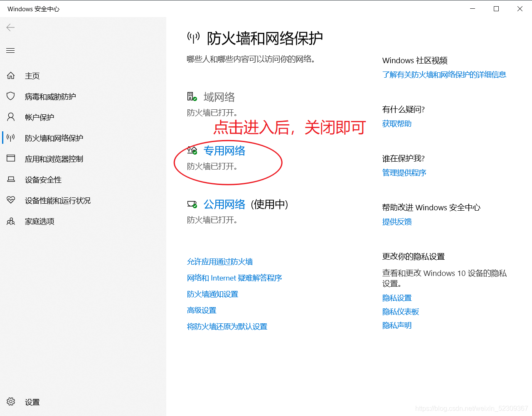Viewport: 532px width, 416px height.
Task: Click 获取帮助 link
Action: coord(397,123)
